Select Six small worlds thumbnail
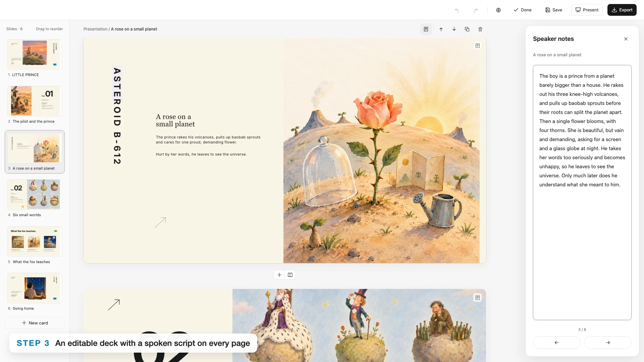 [x=35, y=195]
